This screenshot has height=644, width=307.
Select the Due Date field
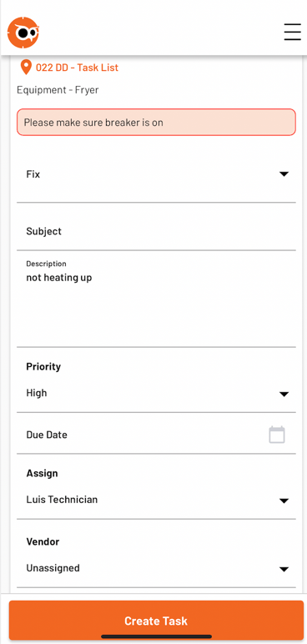point(156,435)
